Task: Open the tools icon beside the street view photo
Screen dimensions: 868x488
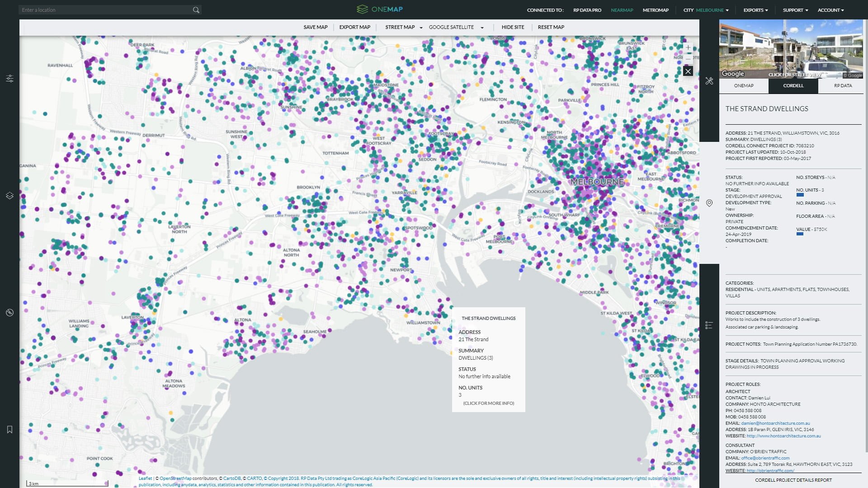Action: [709, 81]
